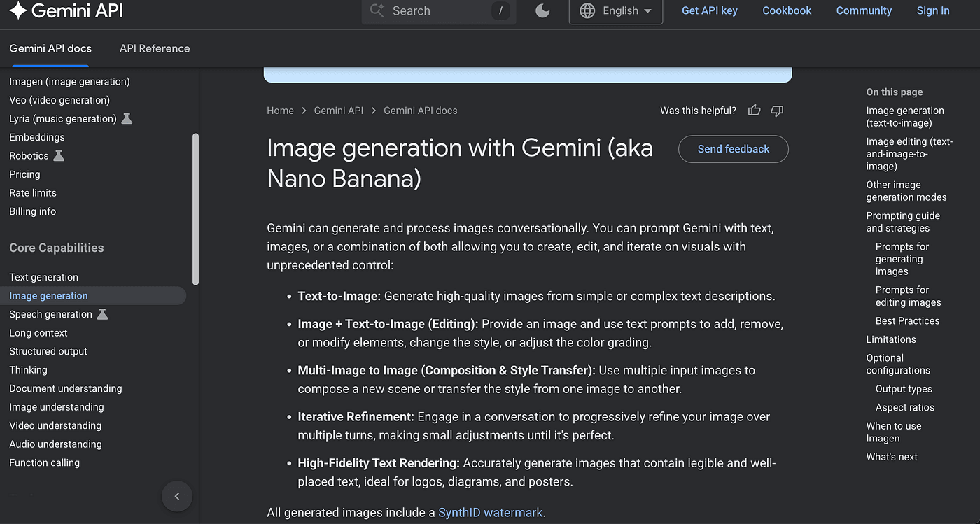Open the English language dropdown
Image resolution: width=980 pixels, height=524 pixels.
coord(616,10)
